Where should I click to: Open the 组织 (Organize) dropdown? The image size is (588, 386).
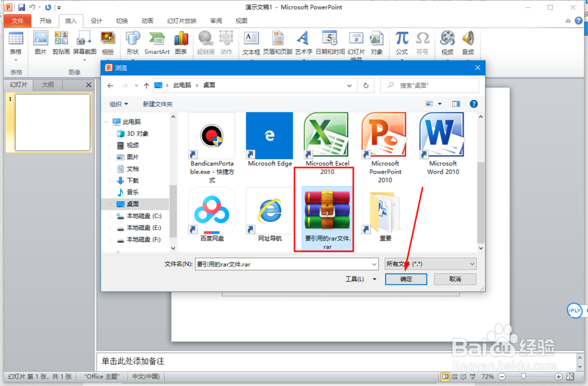click(119, 104)
